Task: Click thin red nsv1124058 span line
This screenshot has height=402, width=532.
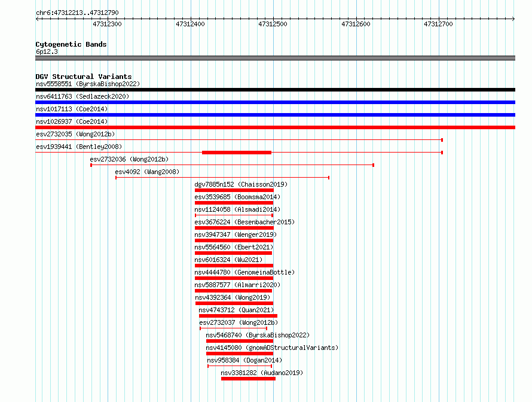Action: click(234, 215)
